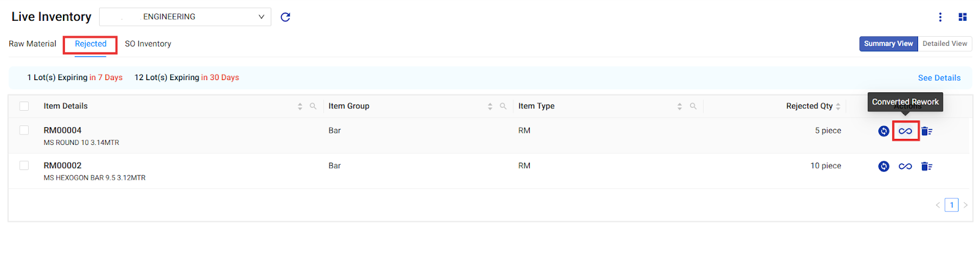Image resolution: width=980 pixels, height=271 pixels.
Task: Click the trash icon for RM00002 row
Action: (926, 166)
